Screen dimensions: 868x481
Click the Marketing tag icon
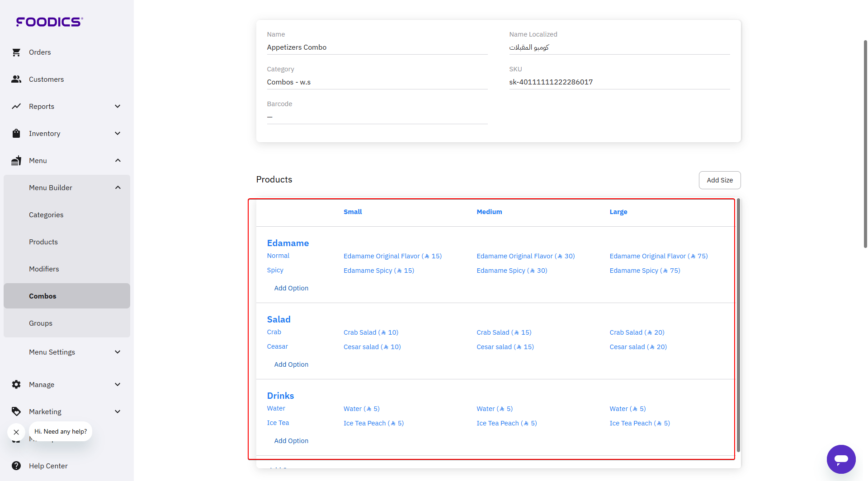(x=16, y=412)
